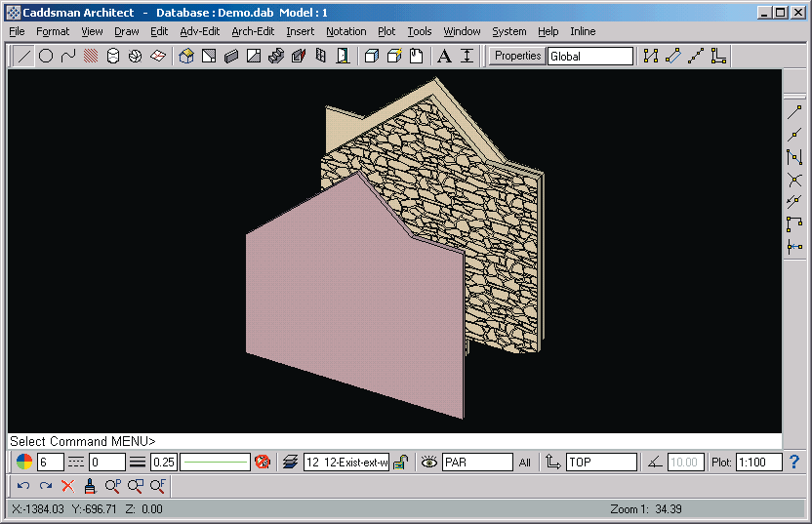
Task: Open the layer selector '12-Exist-ext-w' box
Action: tap(346, 463)
